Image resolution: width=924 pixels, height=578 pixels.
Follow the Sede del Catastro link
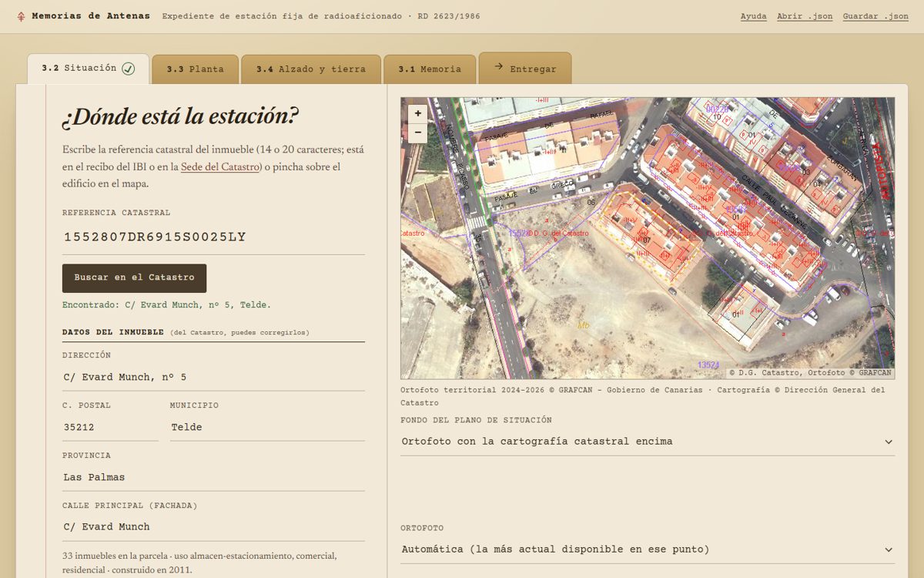(220, 166)
